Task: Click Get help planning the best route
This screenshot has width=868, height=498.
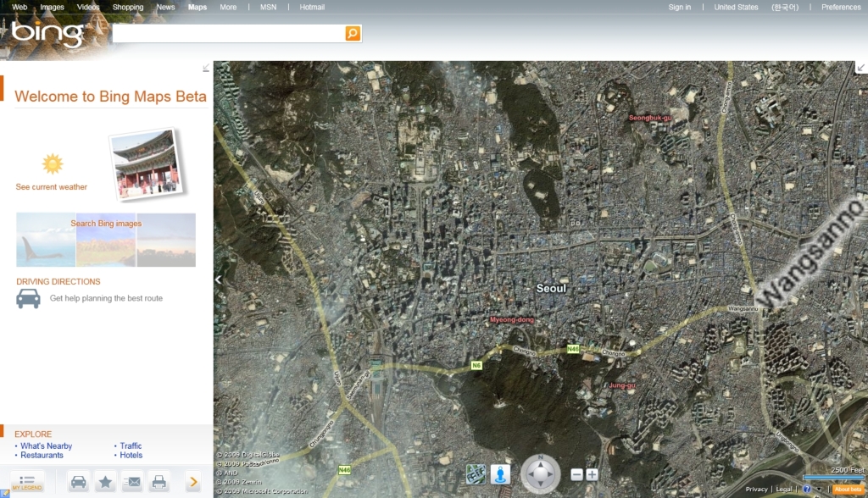Action: 106,298
